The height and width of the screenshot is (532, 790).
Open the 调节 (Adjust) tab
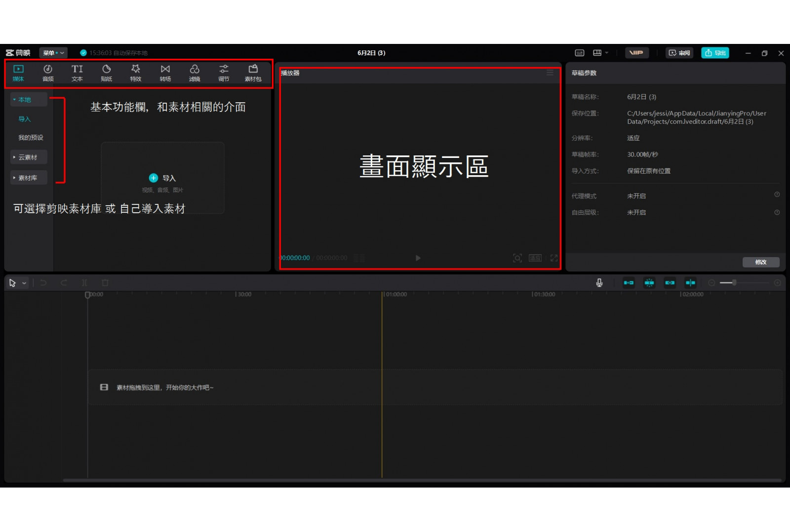224,73
